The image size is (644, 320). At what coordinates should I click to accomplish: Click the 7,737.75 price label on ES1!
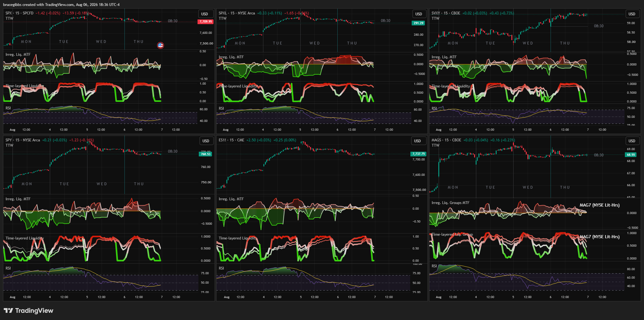419,154
